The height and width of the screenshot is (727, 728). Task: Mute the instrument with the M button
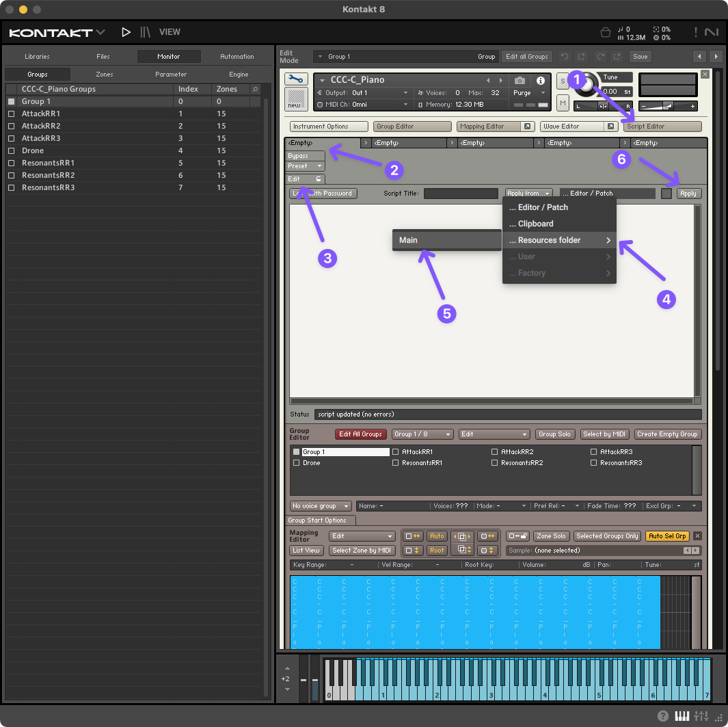point(563,103)
